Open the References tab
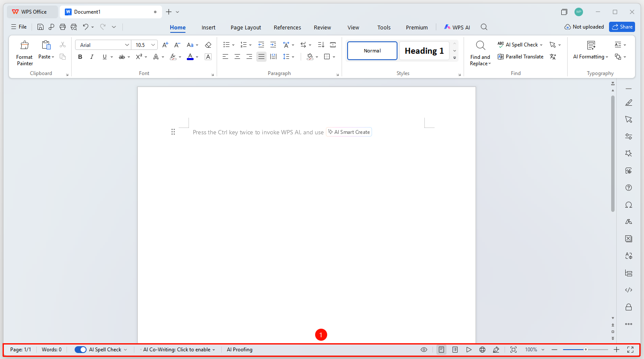 (287, 27)
